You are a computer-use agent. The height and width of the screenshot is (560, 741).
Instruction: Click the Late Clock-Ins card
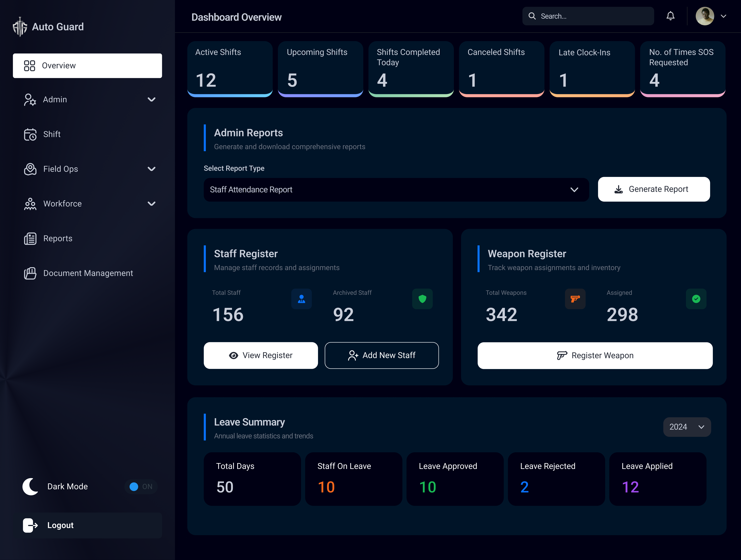[592, 69]
